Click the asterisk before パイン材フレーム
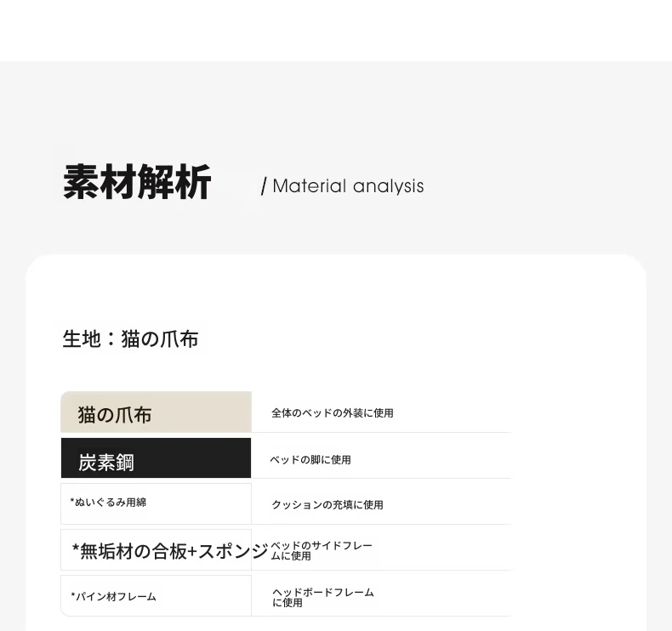The height and width of the screenshot is (631, 672). pyautogui.click(x=73, y=594)
